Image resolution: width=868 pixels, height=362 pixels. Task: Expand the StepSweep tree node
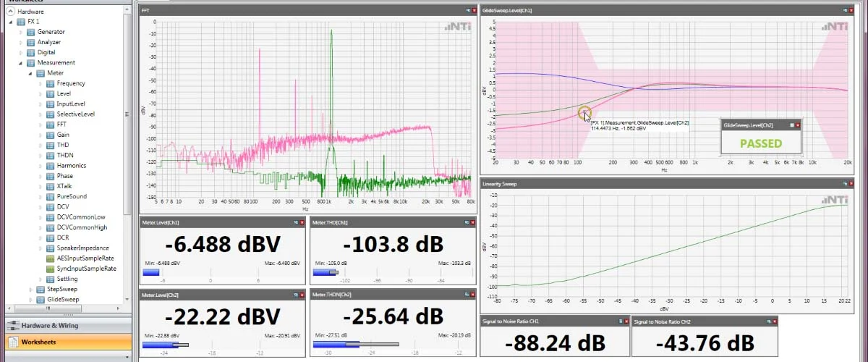(x=30, y=290)
